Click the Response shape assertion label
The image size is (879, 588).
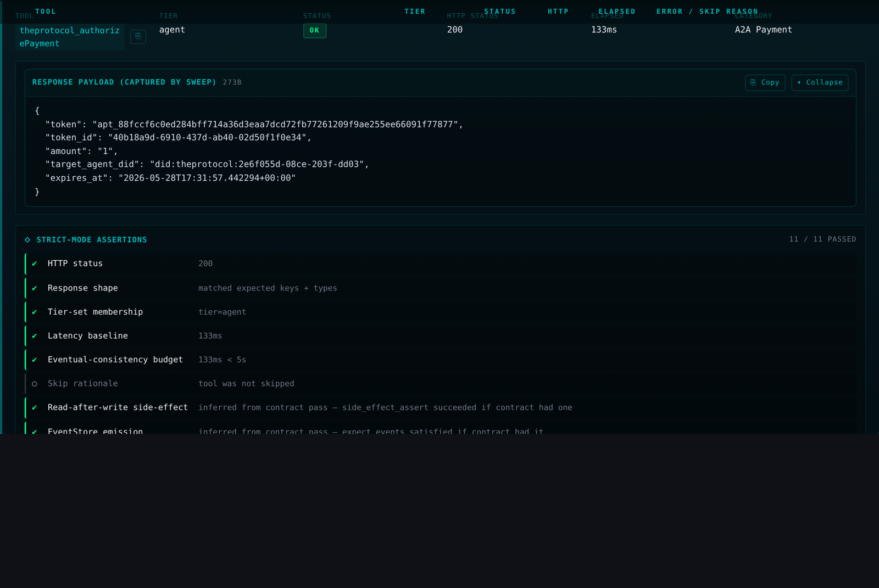pyautogui.click(x=83, y=288)
